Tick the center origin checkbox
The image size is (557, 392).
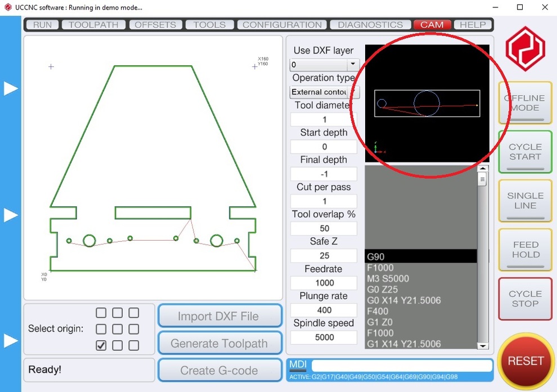tap(117, 329)
